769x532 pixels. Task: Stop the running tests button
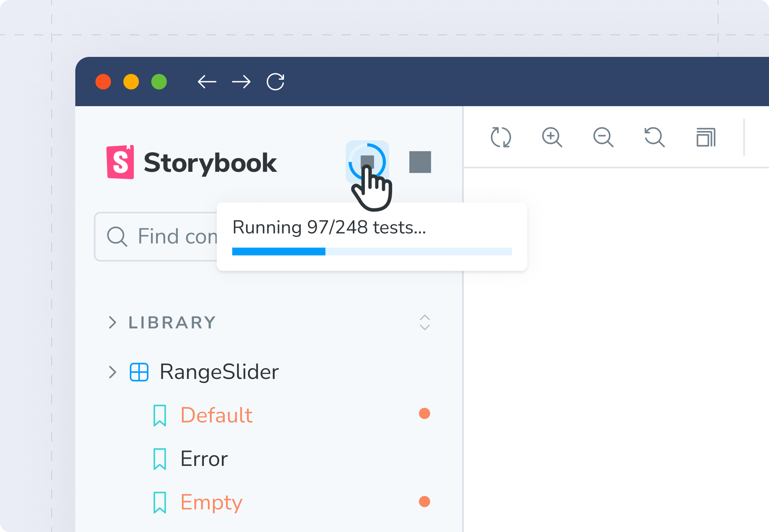tap(367, 162)
